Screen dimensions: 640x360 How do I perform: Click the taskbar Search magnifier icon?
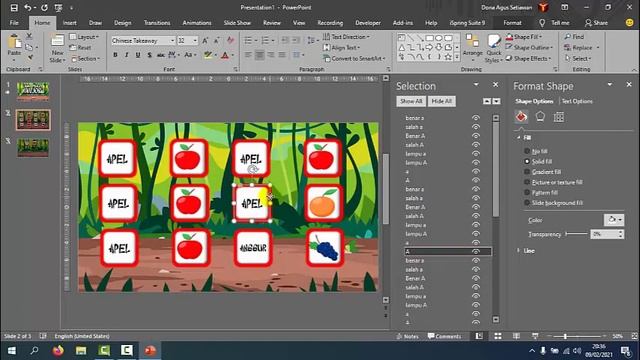[34, 351]
